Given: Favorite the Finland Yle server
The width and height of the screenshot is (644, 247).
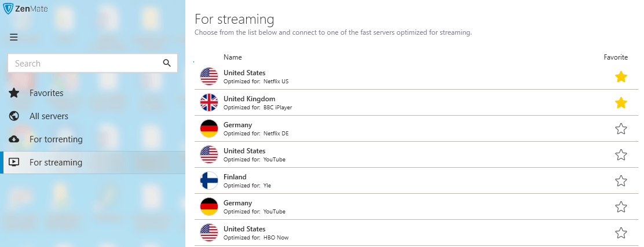Looking at the screenshot, I should (x=621, y=181).
